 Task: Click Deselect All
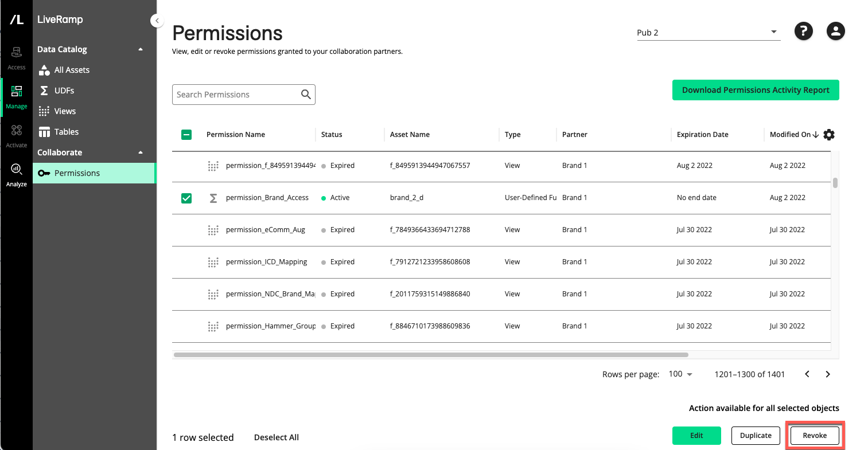(x=277, y=437)
